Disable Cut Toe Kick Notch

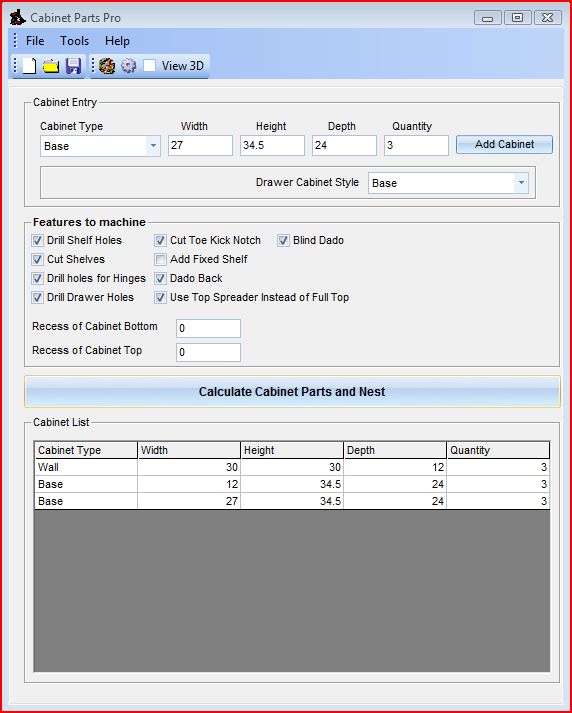click(x=160, y=241)
